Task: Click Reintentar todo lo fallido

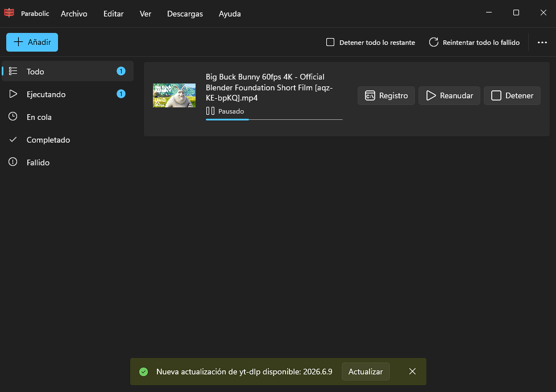Action: coord(474,42)
